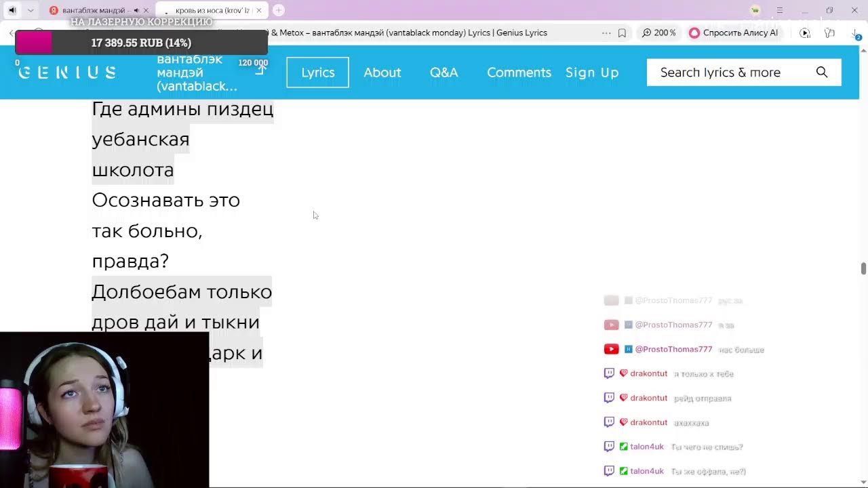Click the speaker icon in the tab bar

click(x=12, y=10)
